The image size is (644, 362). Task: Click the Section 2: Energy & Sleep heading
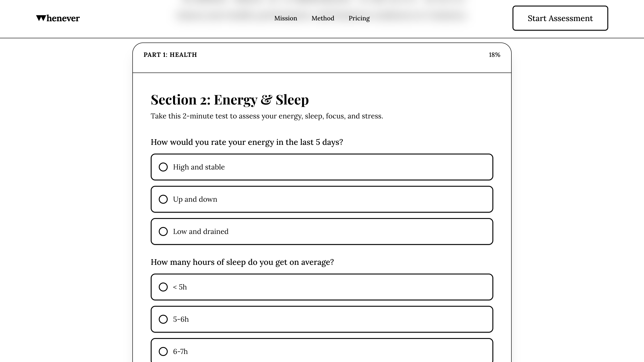[x=229, y=100]
